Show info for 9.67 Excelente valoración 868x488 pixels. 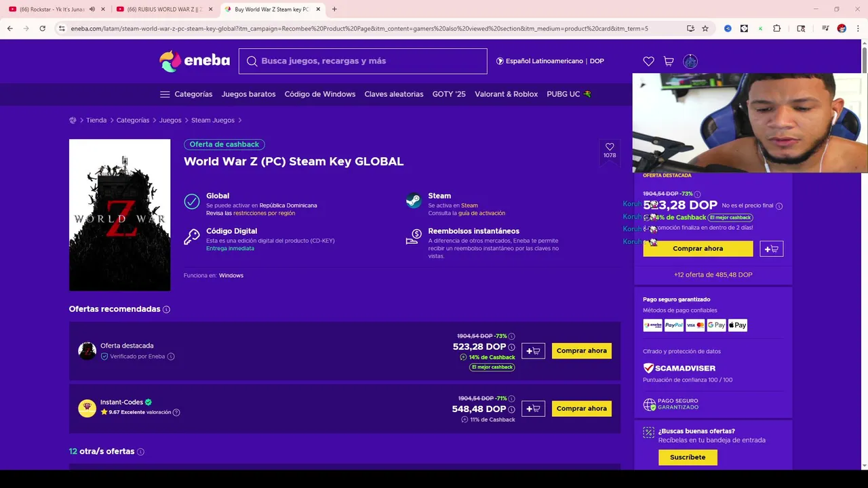pos(176,412)
